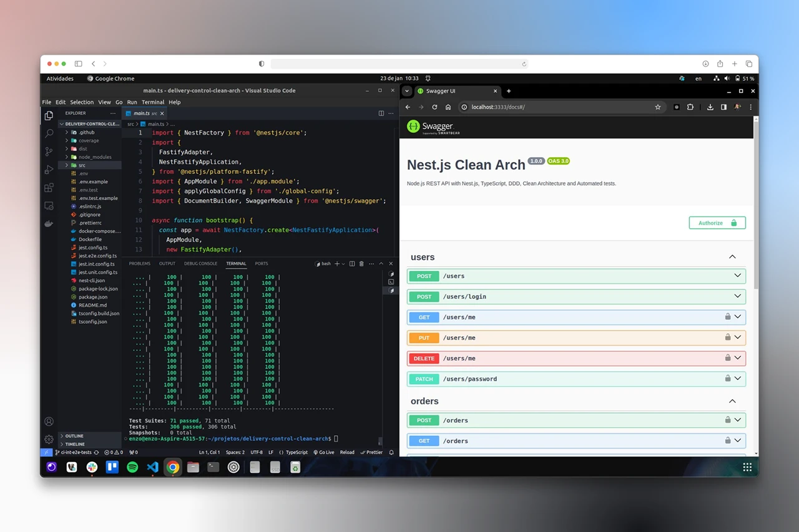Open a new Chrome tab
799x532 pixels.
point(509,91)
